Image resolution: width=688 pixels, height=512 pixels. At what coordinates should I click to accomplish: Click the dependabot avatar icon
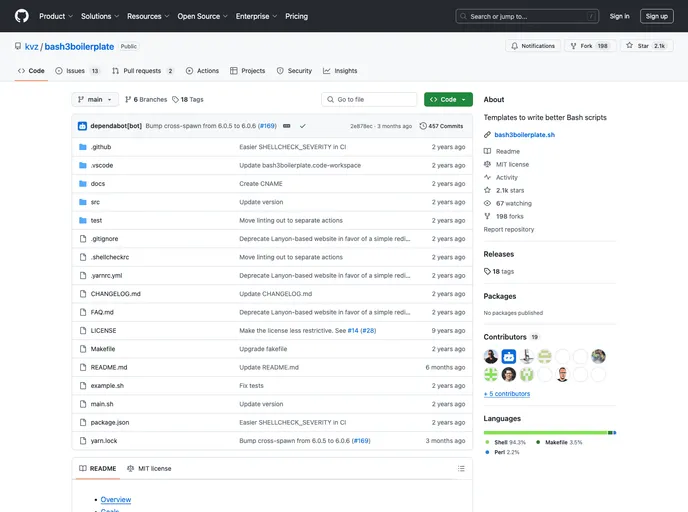[82, 126]
